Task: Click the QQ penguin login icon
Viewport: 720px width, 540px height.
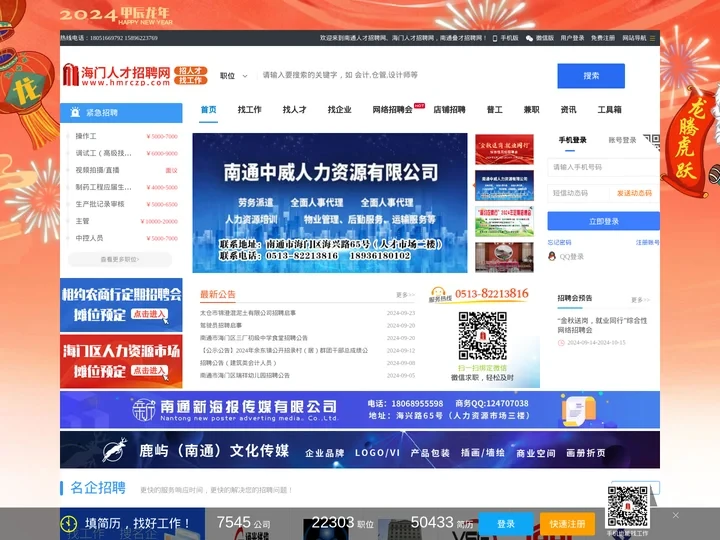Action: tap(552, 257)
